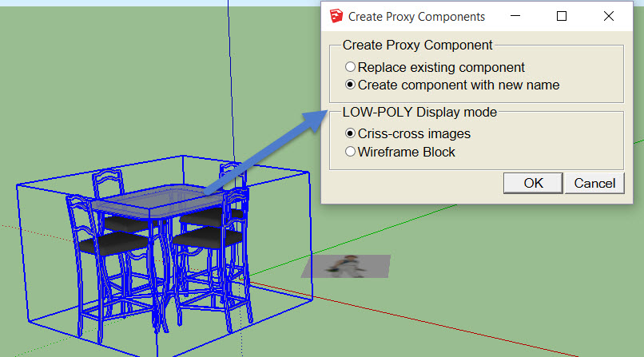Minimize the Create Proxy Components dialog
This screenshot has height=357, width=644.
[518, 16]
